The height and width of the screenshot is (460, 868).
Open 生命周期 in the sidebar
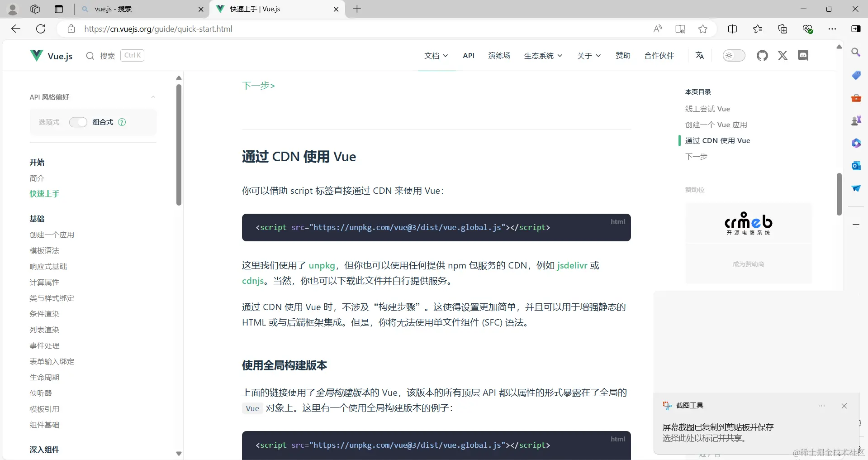pos(44,378)
